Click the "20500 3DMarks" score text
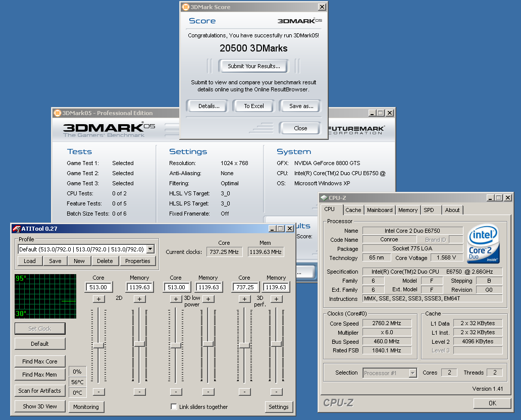The height and width of the screenshot is (420, 521). point(253,48)
